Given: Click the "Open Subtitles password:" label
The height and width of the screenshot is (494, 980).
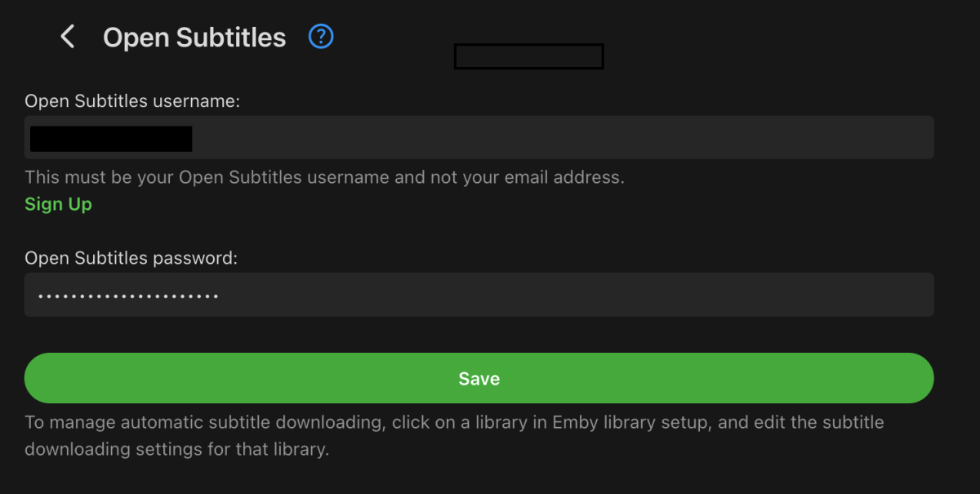Looking at the screenshot, I should click(x=131, y=258).
